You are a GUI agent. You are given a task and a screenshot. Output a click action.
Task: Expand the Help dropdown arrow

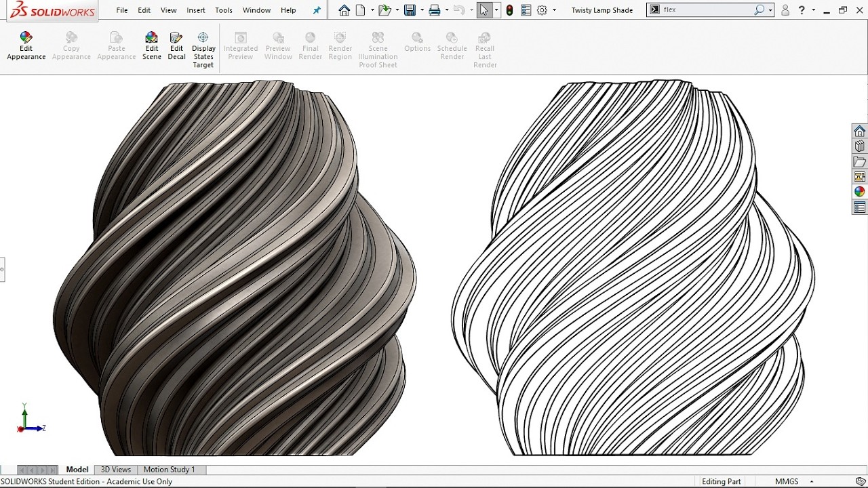(x=814, y=10)
